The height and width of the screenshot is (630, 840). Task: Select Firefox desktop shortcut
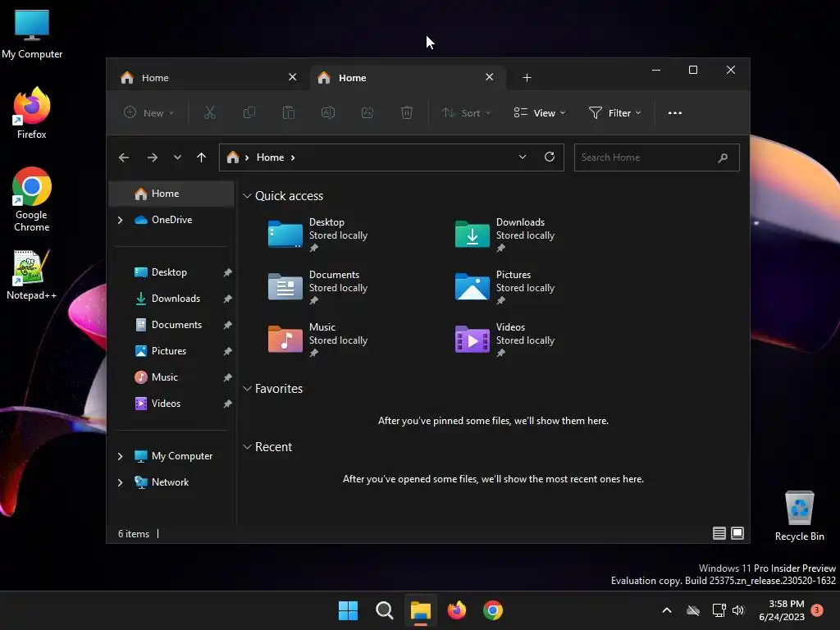click(x=32, y=113)
